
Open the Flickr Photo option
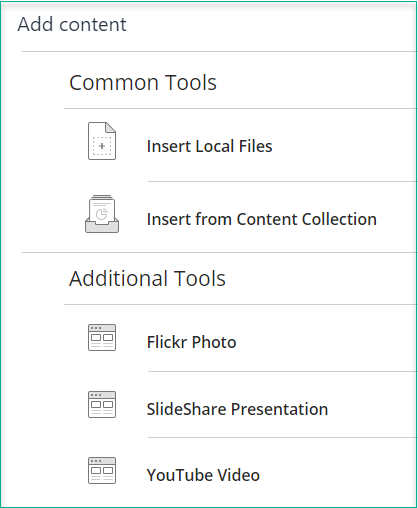coord(191,342)
